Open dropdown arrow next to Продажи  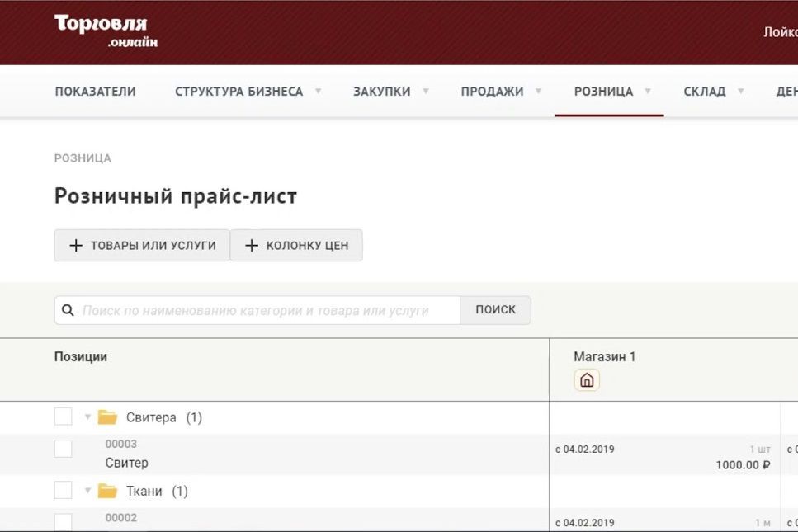538,91
